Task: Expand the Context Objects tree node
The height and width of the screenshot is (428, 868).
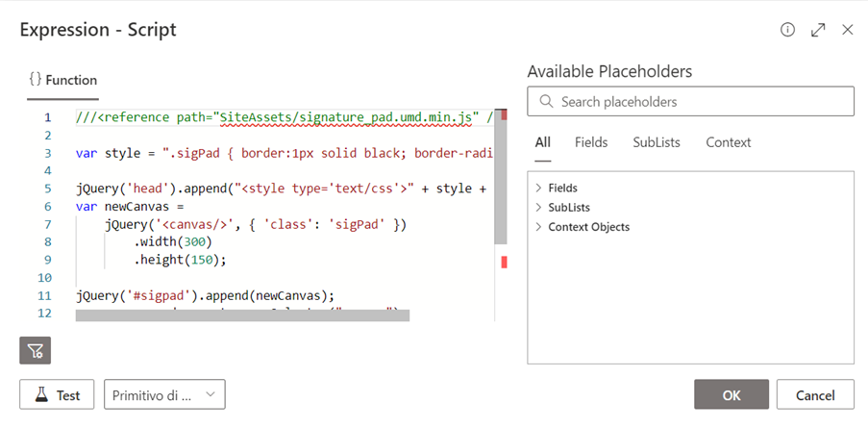Action: pyautogui.click(x=538, y=227)
